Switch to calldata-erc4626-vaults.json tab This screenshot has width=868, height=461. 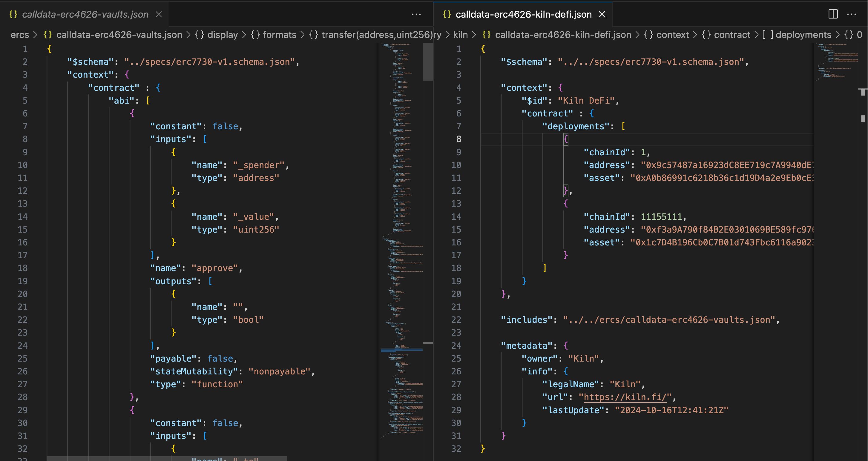click(85, 14)
